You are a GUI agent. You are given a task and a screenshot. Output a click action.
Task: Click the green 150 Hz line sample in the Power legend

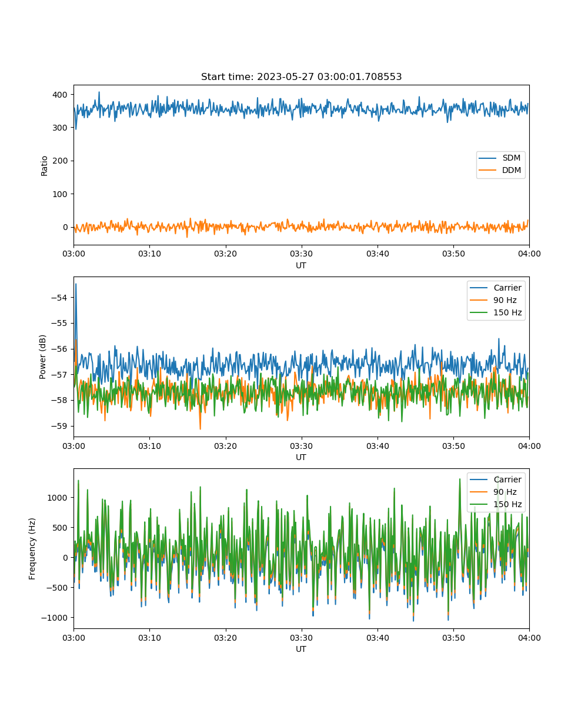pos(479,312)
